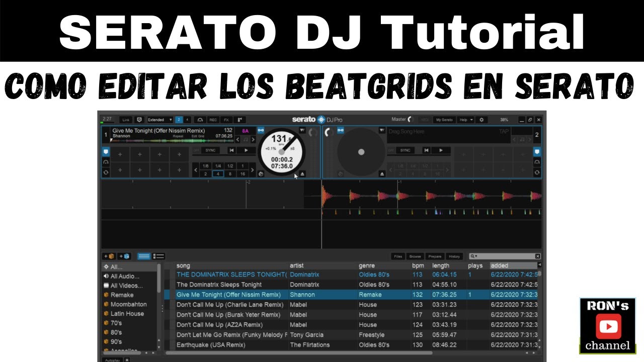
Task: Click the autoplay settings icon beside Autoplay
Action: click(127, 360)
